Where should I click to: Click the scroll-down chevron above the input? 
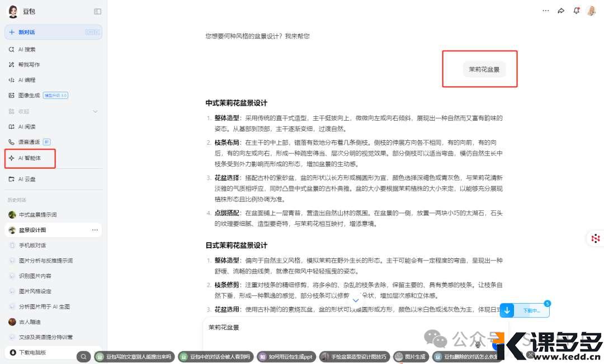coord(356,300)
